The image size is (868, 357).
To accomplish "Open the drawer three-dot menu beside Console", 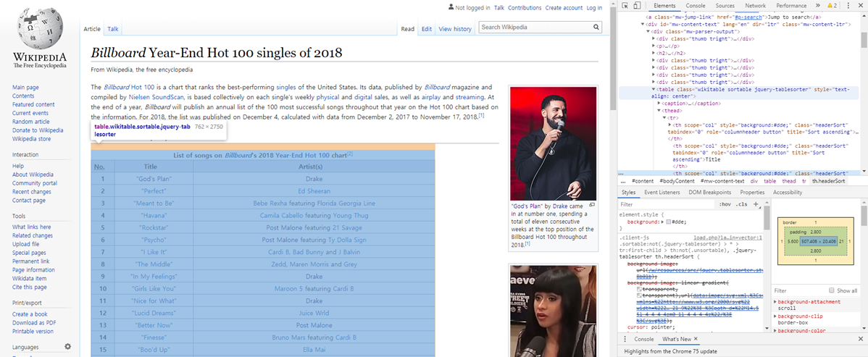I will coord(624,339).
